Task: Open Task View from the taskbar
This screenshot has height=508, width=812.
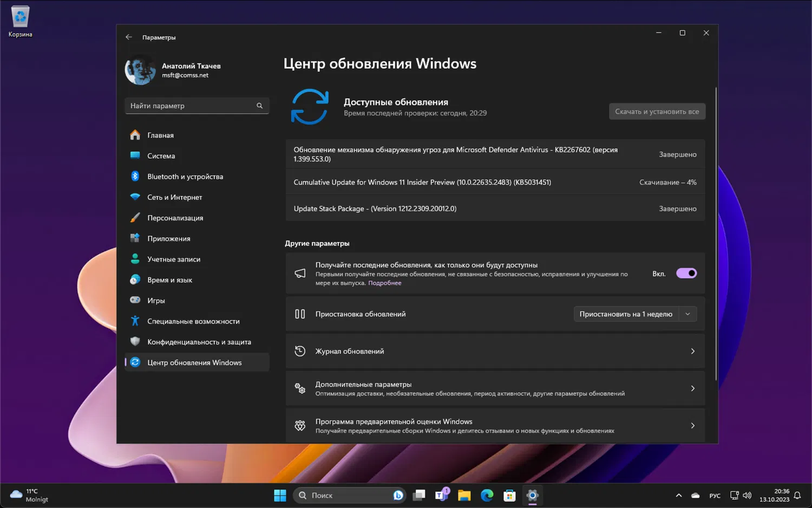Action: (x=419, y=495)
